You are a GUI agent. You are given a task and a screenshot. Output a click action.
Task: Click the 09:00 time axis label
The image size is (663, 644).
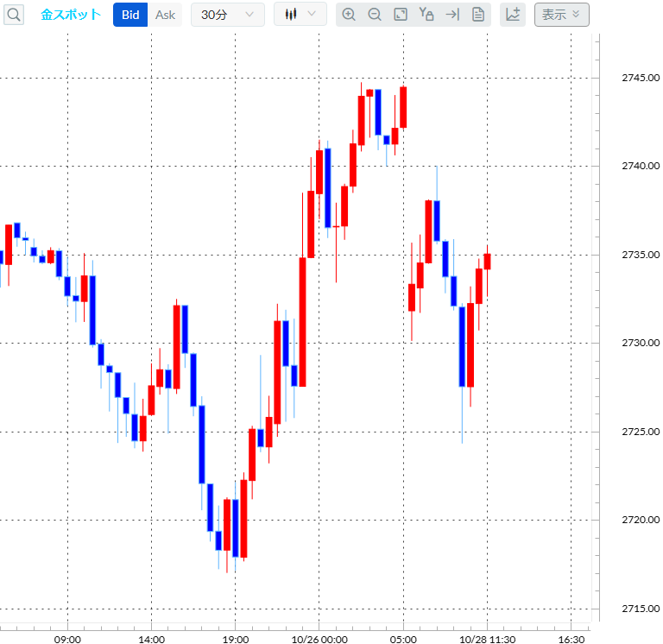(67, 640)
